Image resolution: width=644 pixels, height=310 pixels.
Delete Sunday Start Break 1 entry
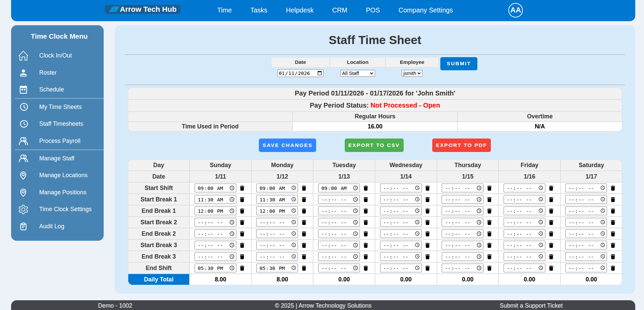point(242,200)
